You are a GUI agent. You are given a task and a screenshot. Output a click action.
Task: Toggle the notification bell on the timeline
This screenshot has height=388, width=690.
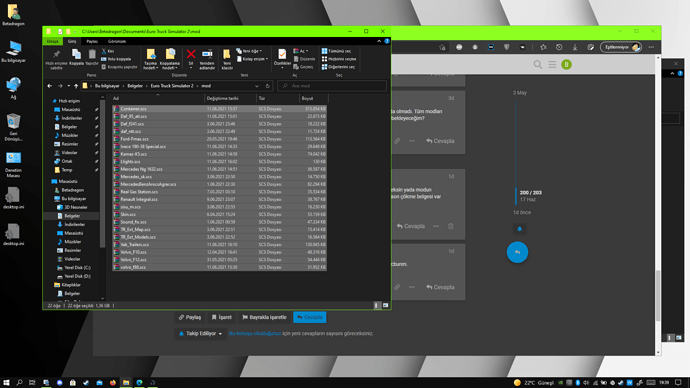click(519, 229)
